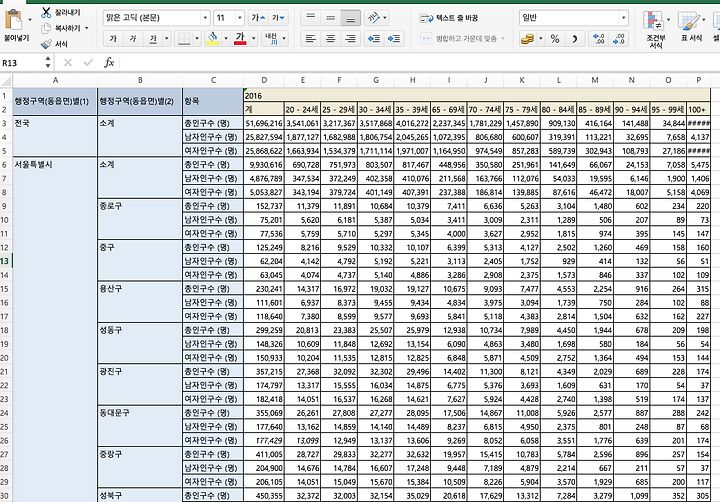Click the Format Painter brush icon
The image size is (720, 502).
pyautogui.click(x=46, y=44)
